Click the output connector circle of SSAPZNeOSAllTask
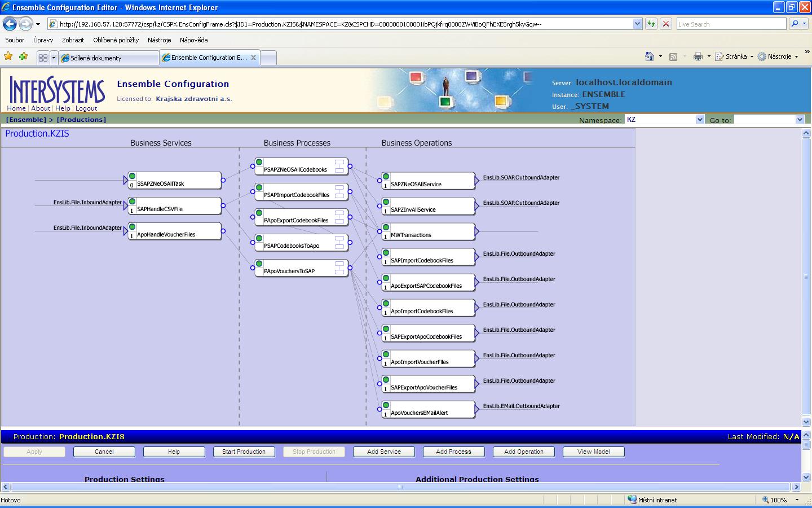 tap(223, 181)
